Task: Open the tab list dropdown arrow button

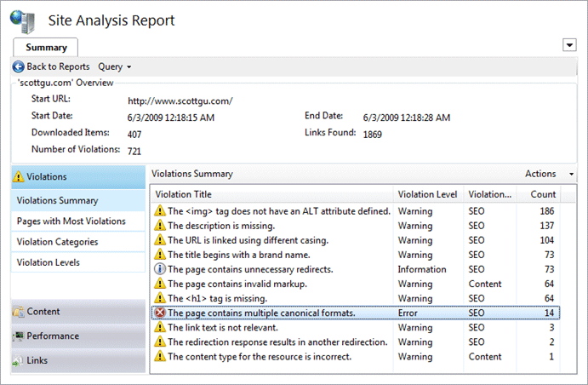Action: (569, 45)
